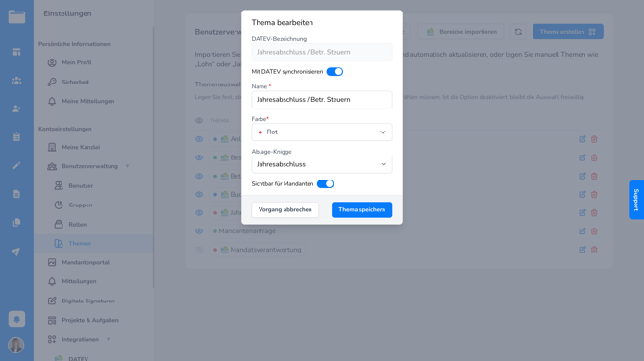This screenshot has height=361, width=644.
Task: Collapse the Benutzerverwaltung section arrow
Action: 127,166
